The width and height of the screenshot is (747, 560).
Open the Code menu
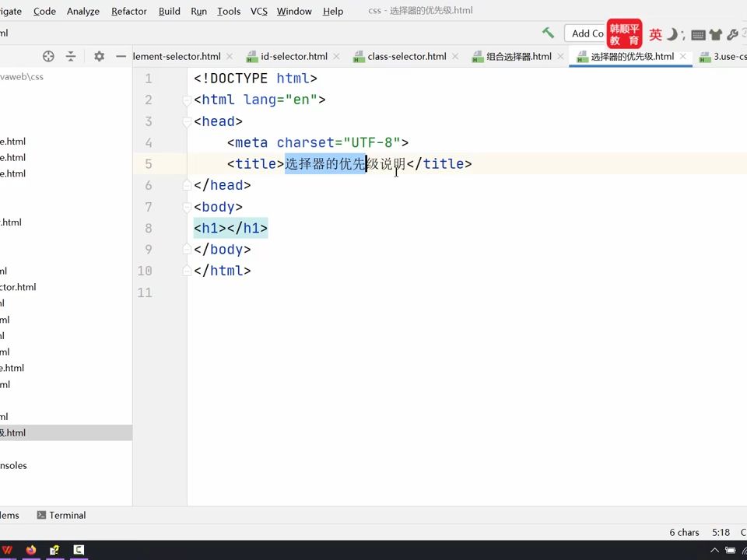click(44, 11)
